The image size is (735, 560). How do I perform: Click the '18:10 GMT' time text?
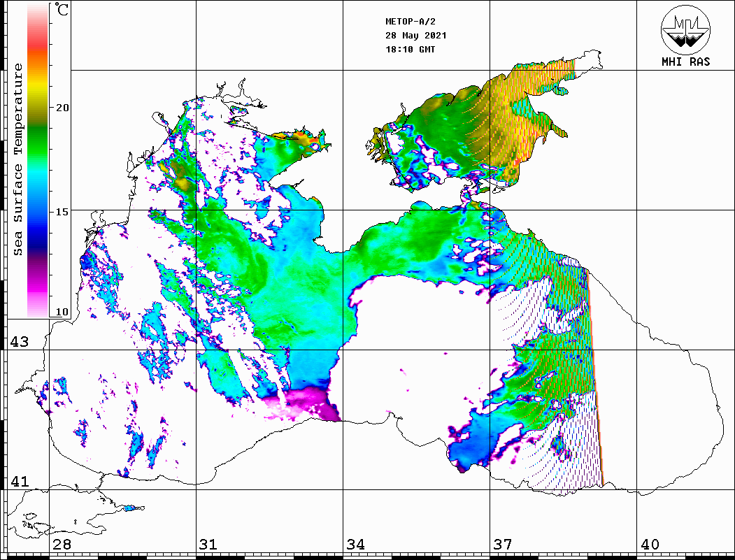(410, 49)
